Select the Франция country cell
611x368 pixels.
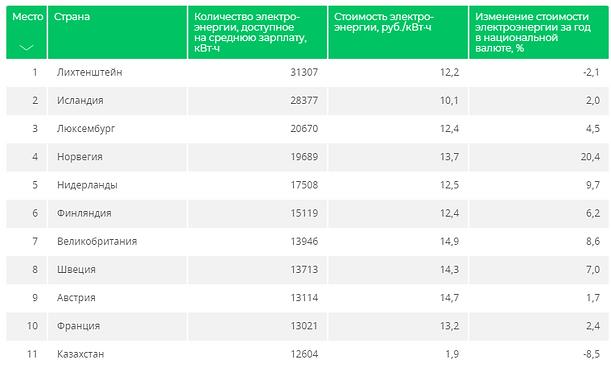click(117, 326)
